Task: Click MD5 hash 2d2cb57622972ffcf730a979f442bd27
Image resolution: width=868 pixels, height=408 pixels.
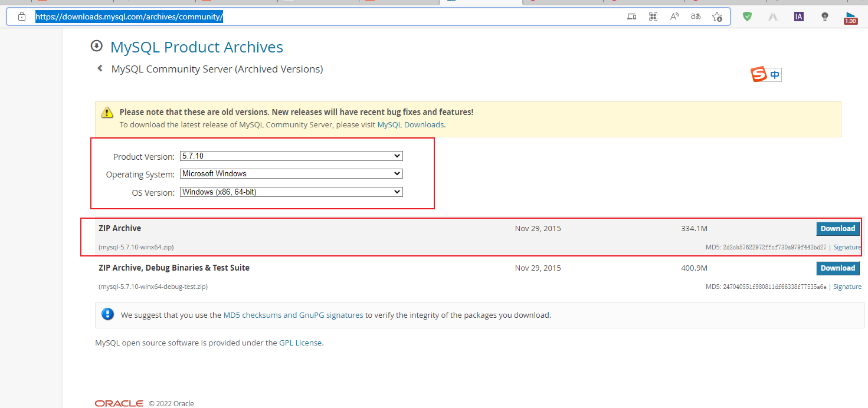Action: [775, 248]
